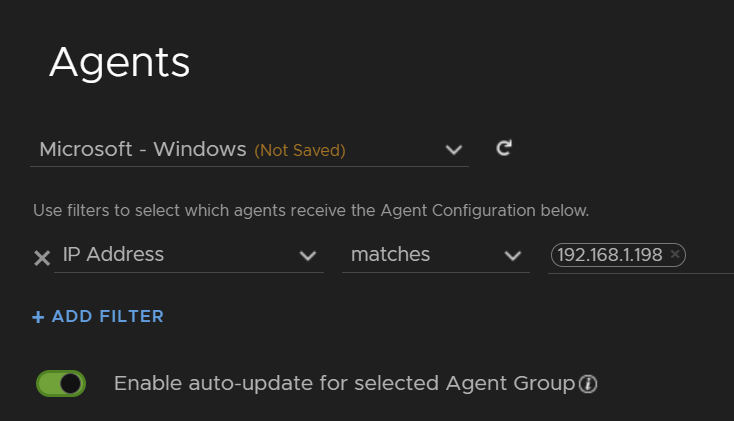
Task: Click the filters instruction text
Action: [x=311, y=211]
